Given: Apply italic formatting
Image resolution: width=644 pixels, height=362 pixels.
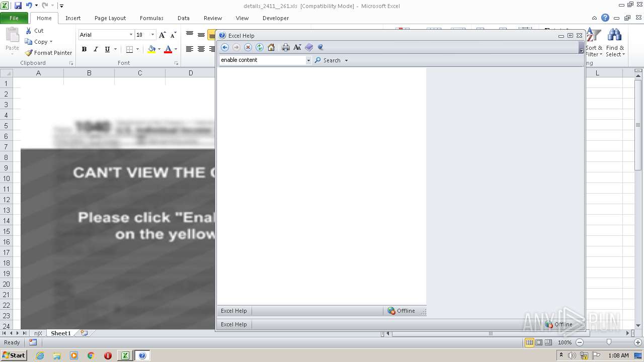Looking at the screenshot, I should [x=96, y=49].
